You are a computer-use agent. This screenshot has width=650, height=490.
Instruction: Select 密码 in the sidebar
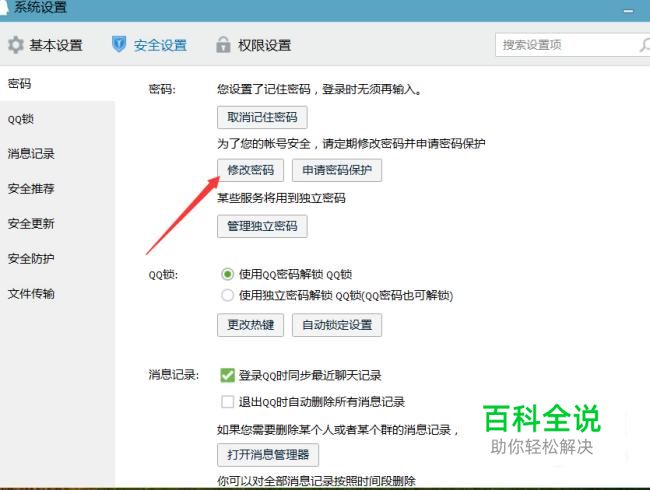(x=57, y=84)
